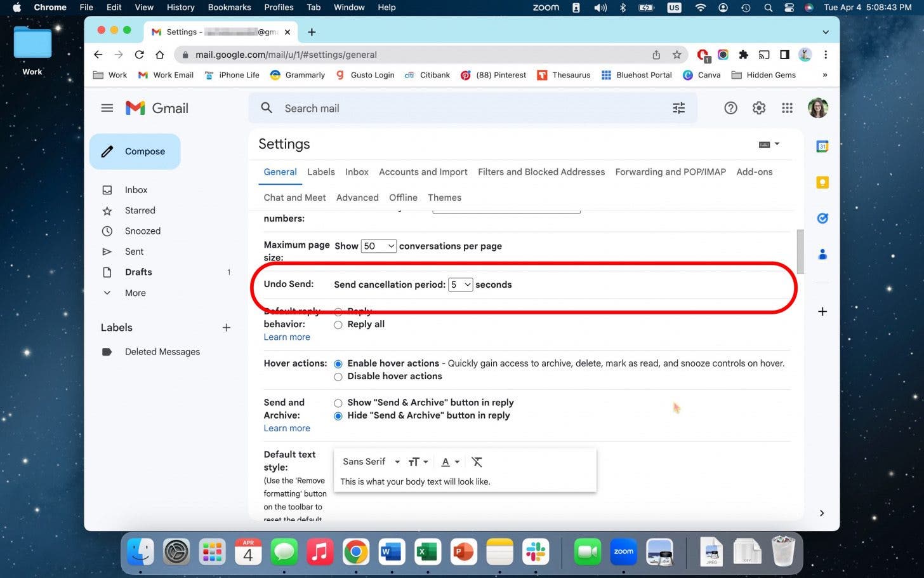Open search options filter icon
The image size is (924, 578).
point(678,108)
